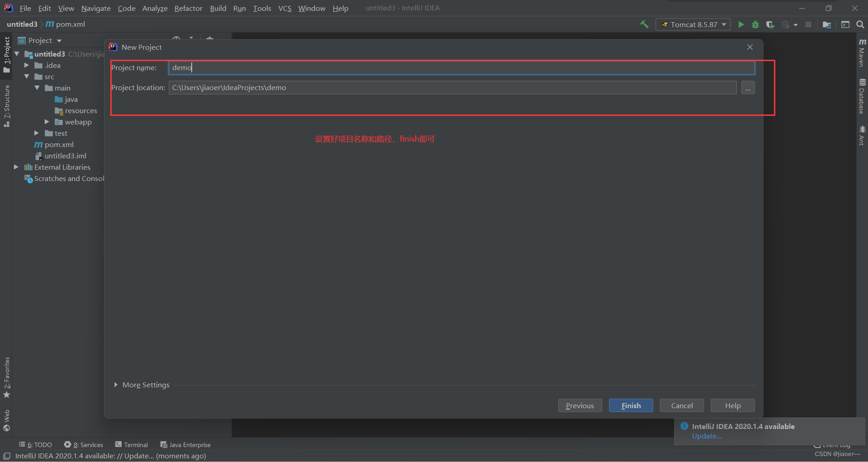Screen dimensions: 868x462
Task: Click the Finish button
Action: pyautogui.click(x=631, y=405)
